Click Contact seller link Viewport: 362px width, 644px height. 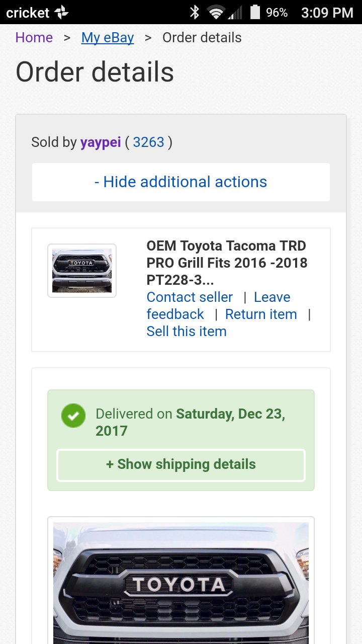190,297
